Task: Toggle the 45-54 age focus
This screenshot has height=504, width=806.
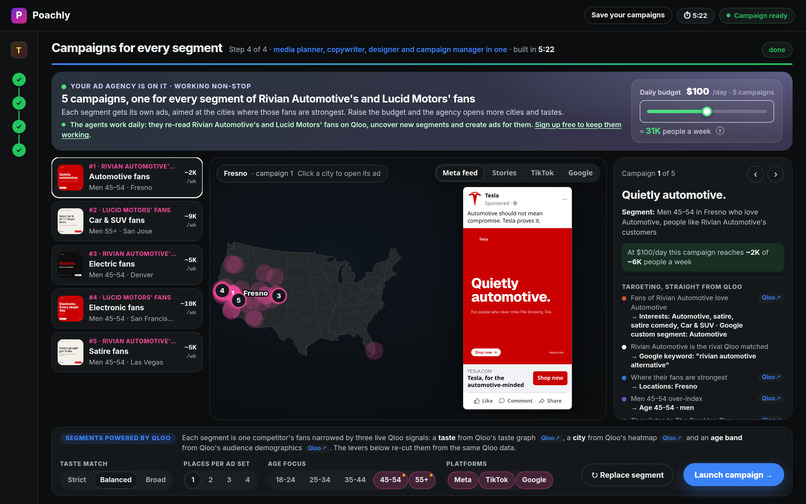Action: click(390, 480)
